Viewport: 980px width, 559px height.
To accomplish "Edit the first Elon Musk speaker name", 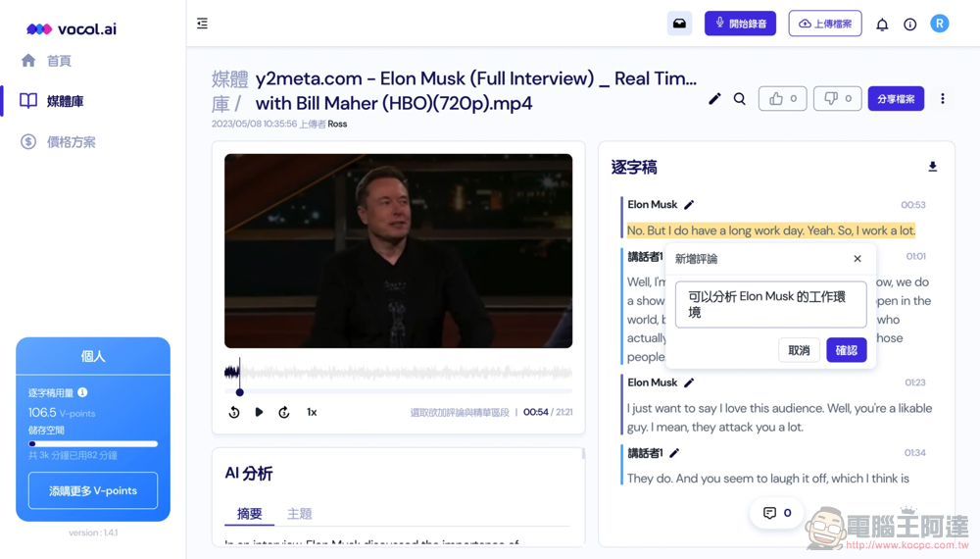I will pyautogui.click(x=689, y=205).
